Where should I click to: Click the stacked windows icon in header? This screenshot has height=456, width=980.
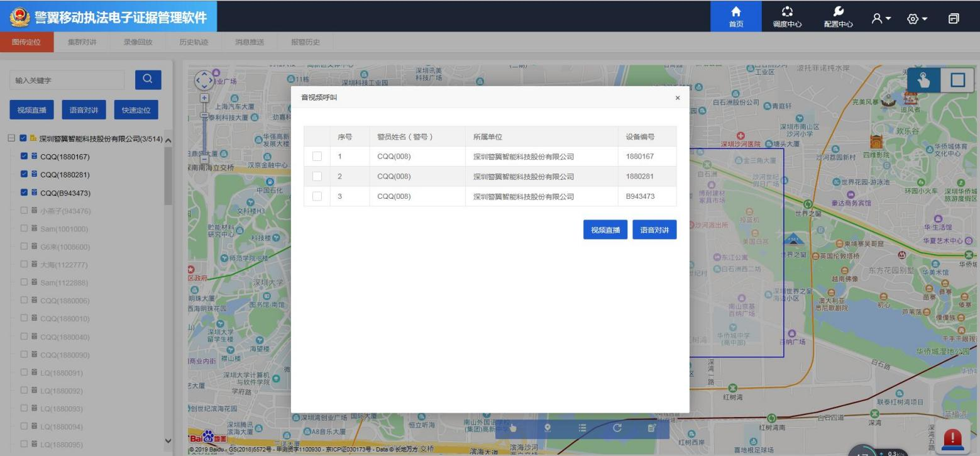(x=953, y=18)
